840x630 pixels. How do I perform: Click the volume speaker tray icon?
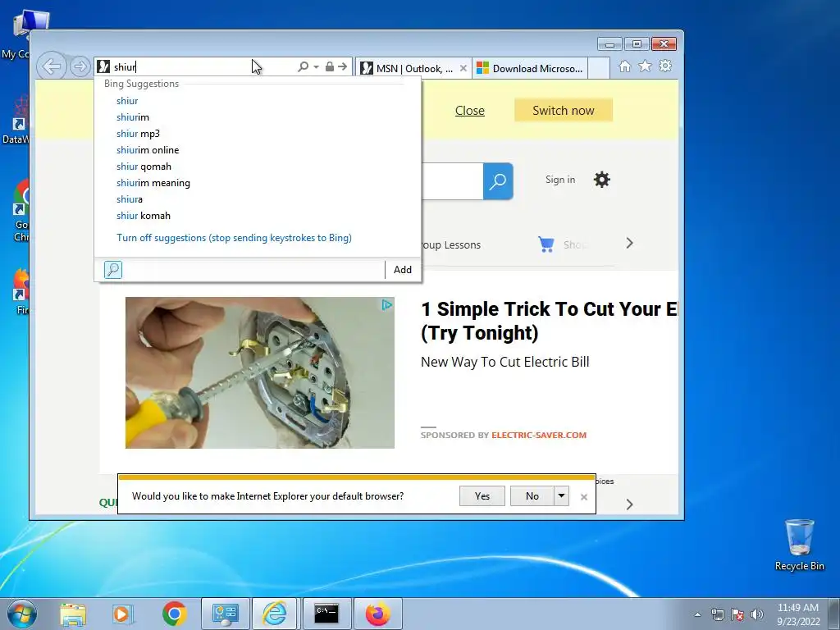click(757, 614)
